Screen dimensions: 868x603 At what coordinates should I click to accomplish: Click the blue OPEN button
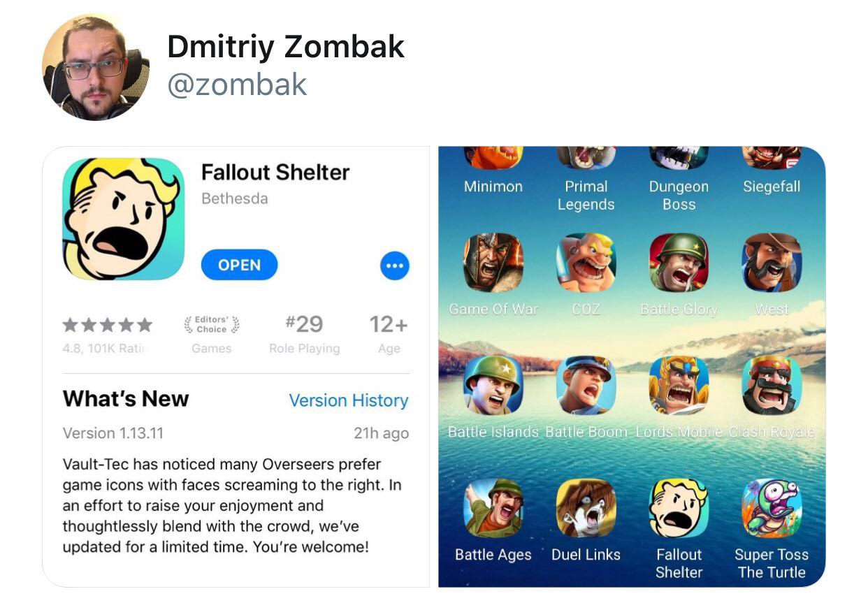239,266
